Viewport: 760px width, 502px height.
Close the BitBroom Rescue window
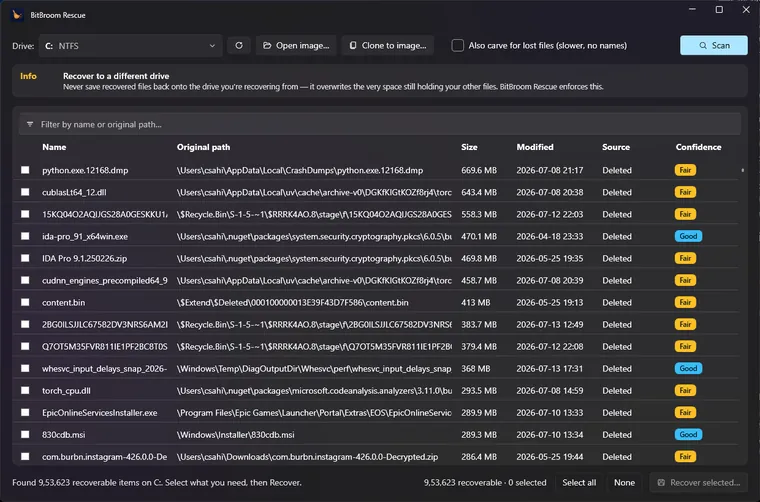tap(746, 10)
